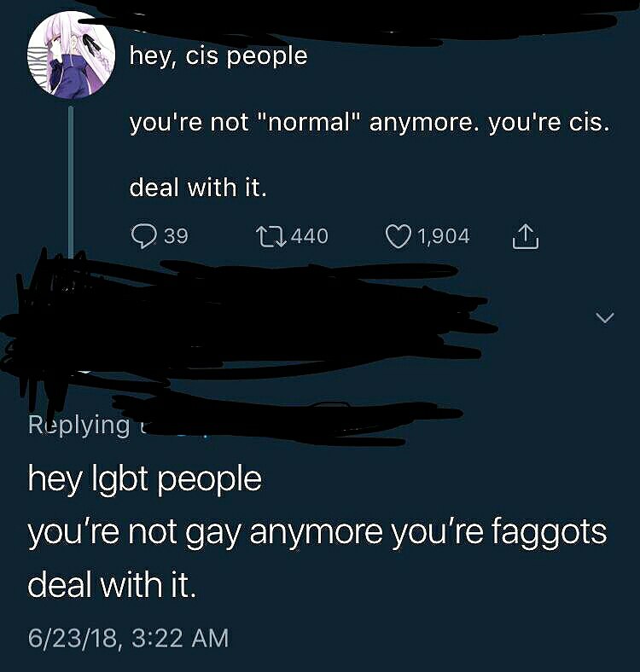Tap the reply speech bubble icon
The image size is (640, 672).
click(143, 236)
